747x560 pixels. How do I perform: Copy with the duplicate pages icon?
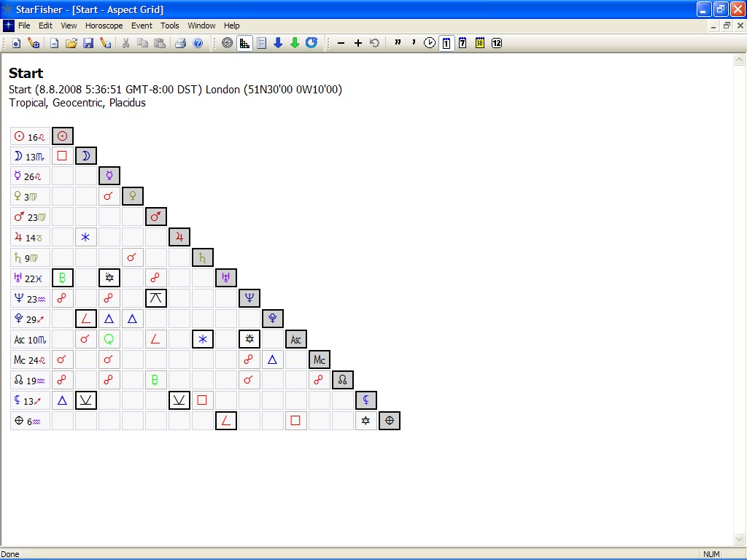(x=142, y=43)
